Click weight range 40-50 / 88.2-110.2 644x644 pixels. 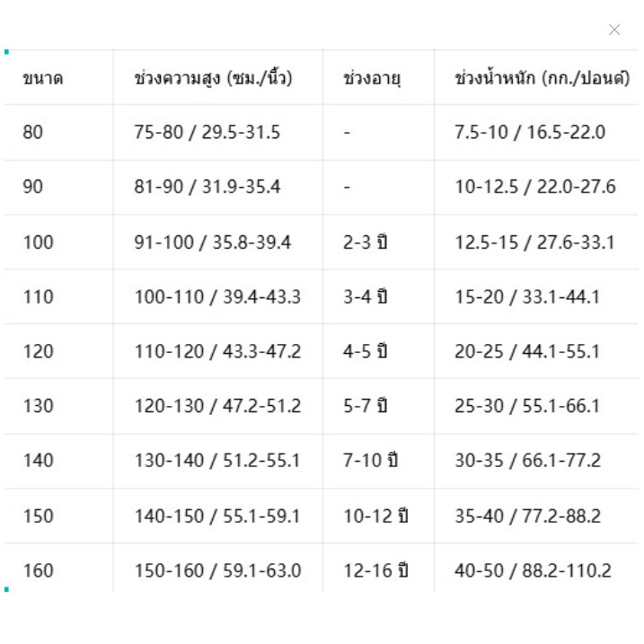point(534,570)
